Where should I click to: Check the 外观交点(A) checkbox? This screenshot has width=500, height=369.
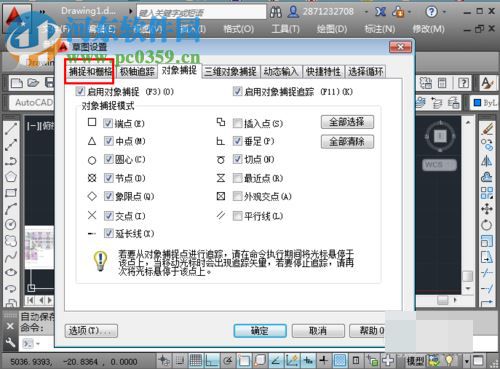click(237, 196)
